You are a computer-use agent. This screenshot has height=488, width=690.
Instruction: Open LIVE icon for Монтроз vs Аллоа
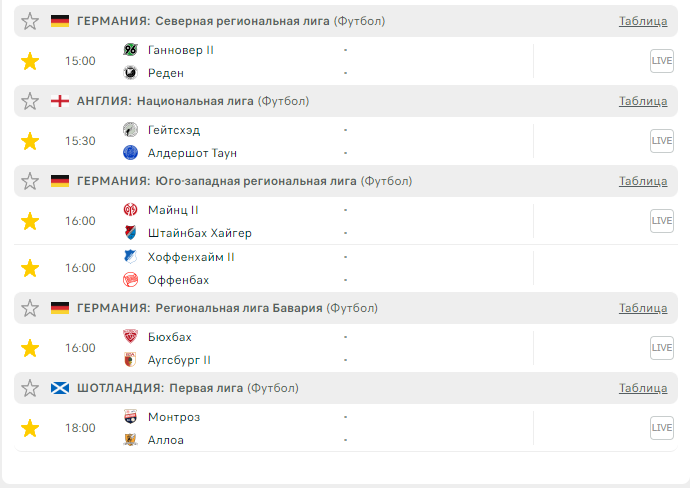(x=661, y=428)
